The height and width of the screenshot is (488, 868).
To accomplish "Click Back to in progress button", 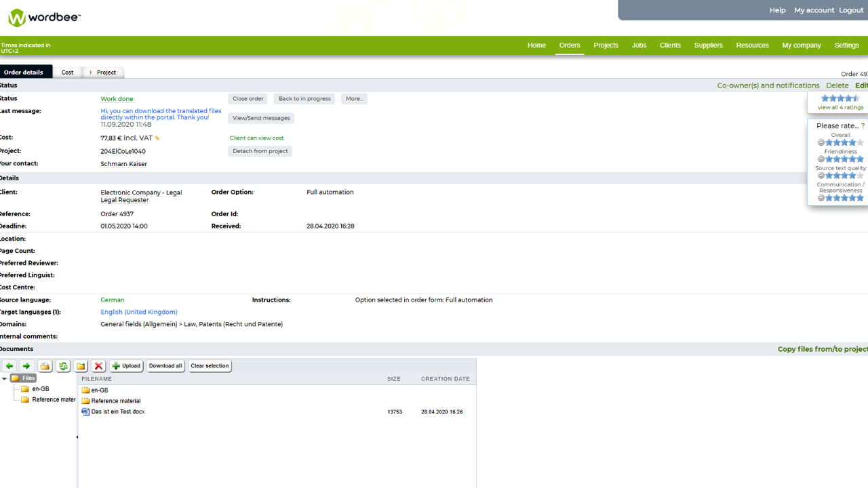I will pos(304,99).
